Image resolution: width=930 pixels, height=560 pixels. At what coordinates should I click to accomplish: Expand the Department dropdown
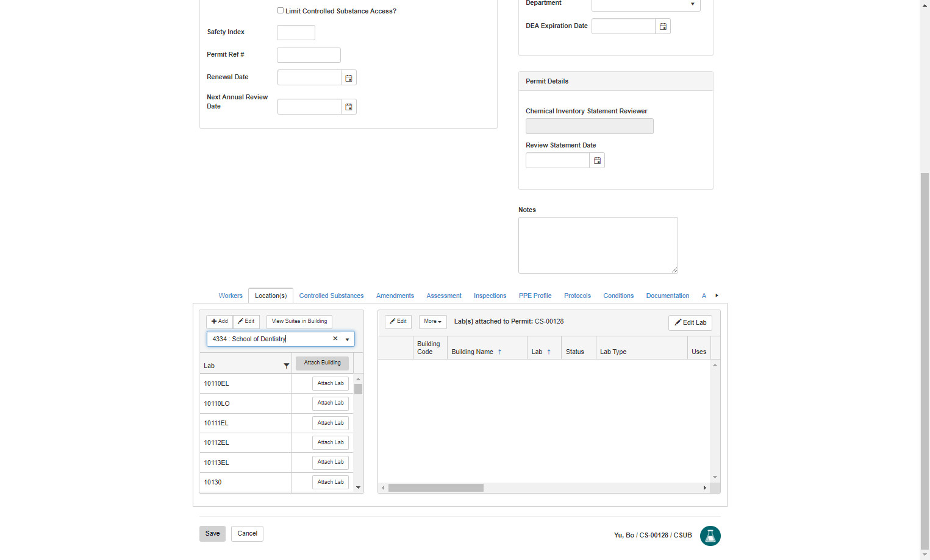click(x=692, y=4)
